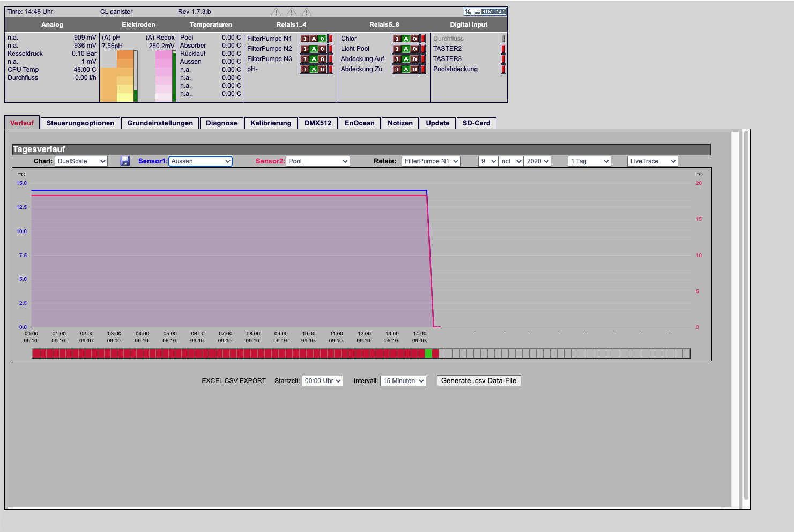Open the day dropdown showing 9
The image size is (794, 532).
pyautogui.click(x=488, y=161)
